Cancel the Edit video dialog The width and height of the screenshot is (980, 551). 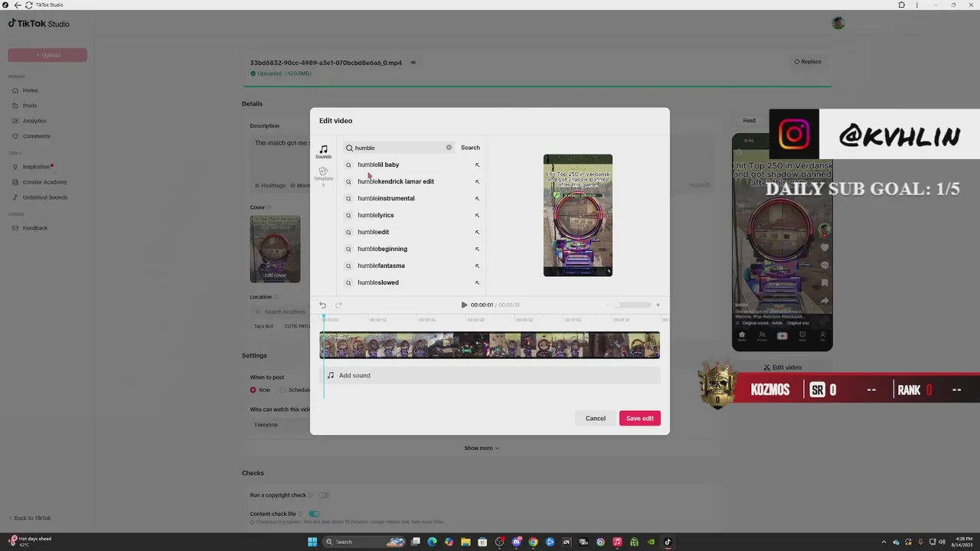tap(596, 419)
